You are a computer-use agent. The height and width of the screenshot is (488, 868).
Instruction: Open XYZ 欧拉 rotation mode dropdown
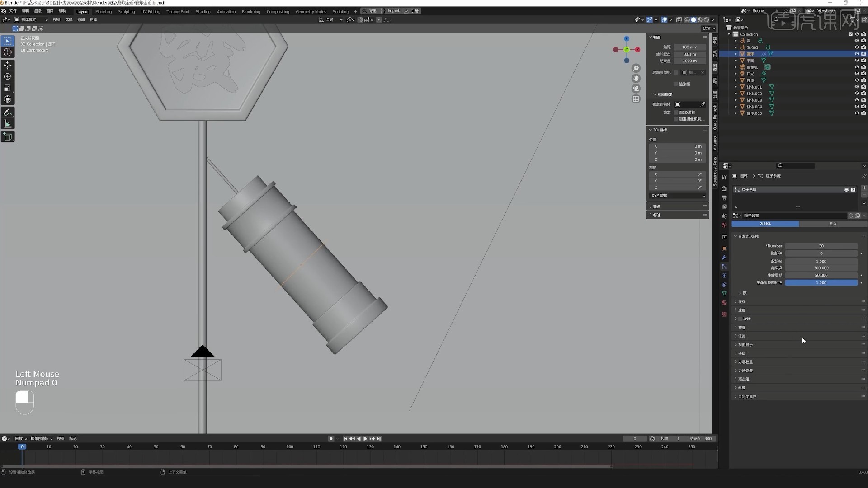tap(677, 196)
